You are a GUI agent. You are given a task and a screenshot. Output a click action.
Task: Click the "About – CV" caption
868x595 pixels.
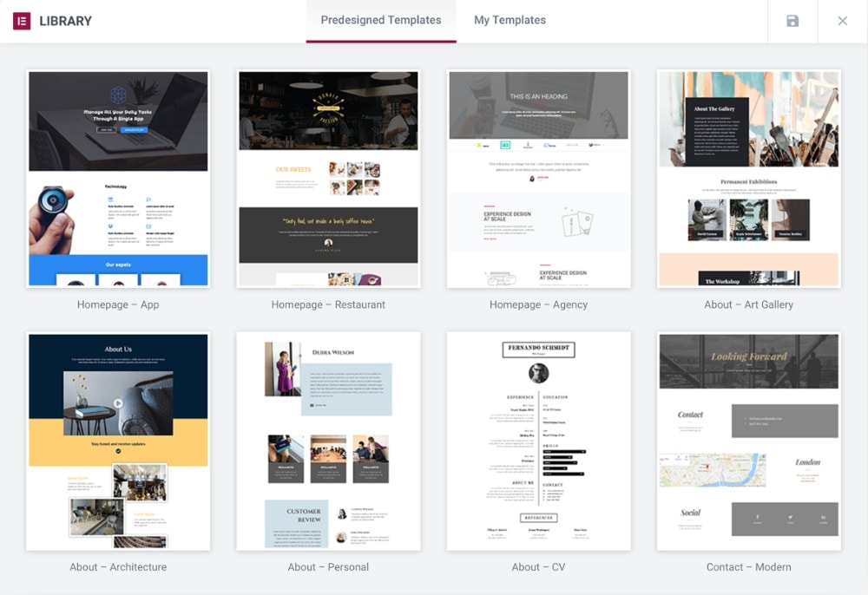(539, 567)
